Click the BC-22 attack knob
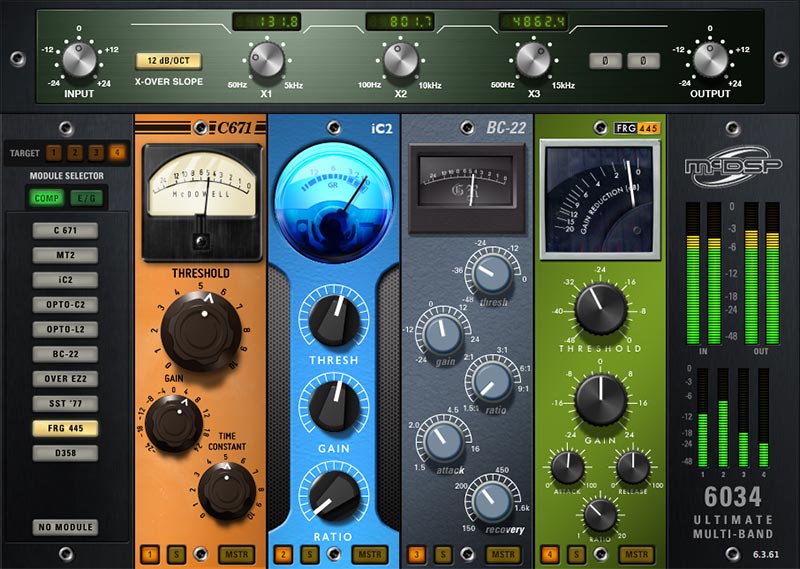800x569 pixels. coord(442,442)
